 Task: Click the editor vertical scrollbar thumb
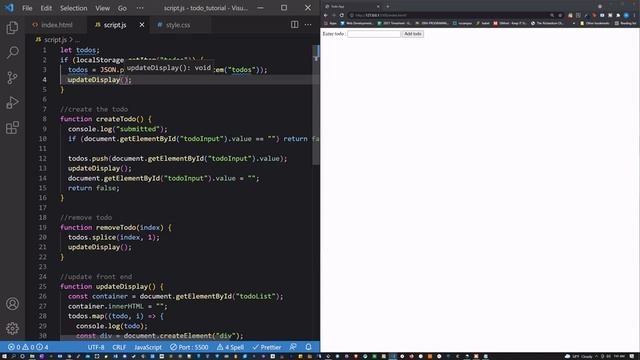tap(316, 105)
